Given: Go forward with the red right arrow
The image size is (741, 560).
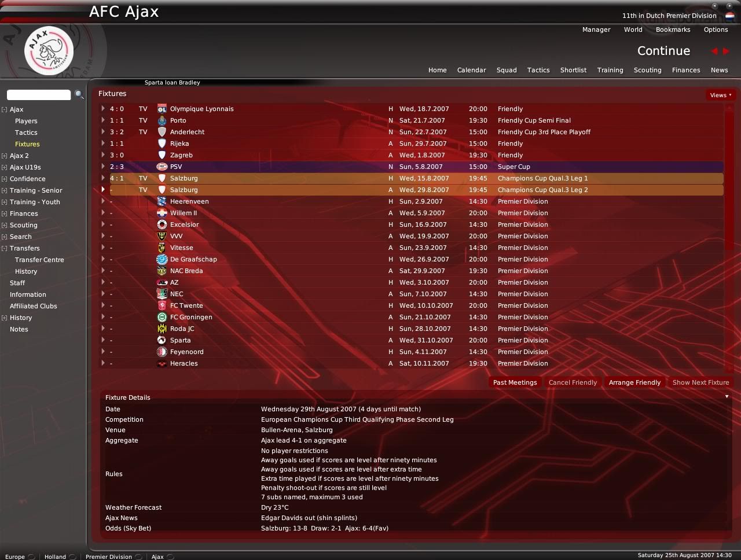Looking at the screenshot, I should [726, 51].
